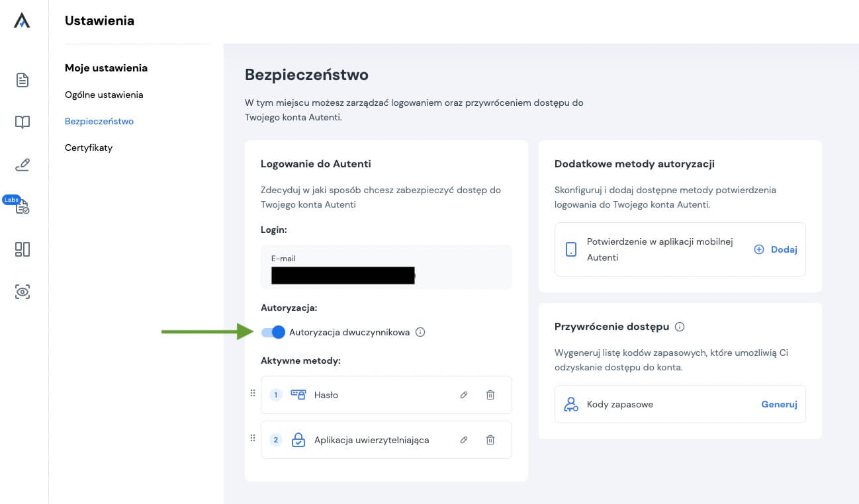
Task: Delete the Hasło method trash icon
Action: [x=490, y=395]
